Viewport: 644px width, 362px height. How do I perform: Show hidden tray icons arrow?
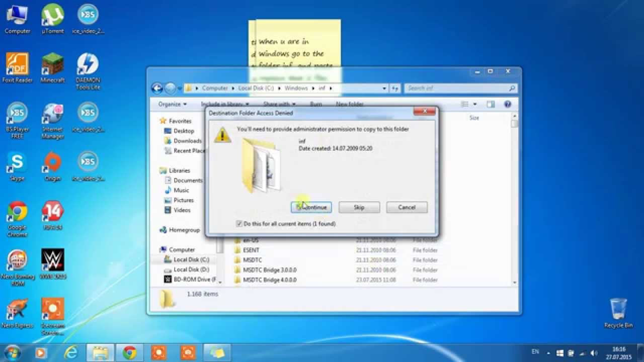point(548,353)
